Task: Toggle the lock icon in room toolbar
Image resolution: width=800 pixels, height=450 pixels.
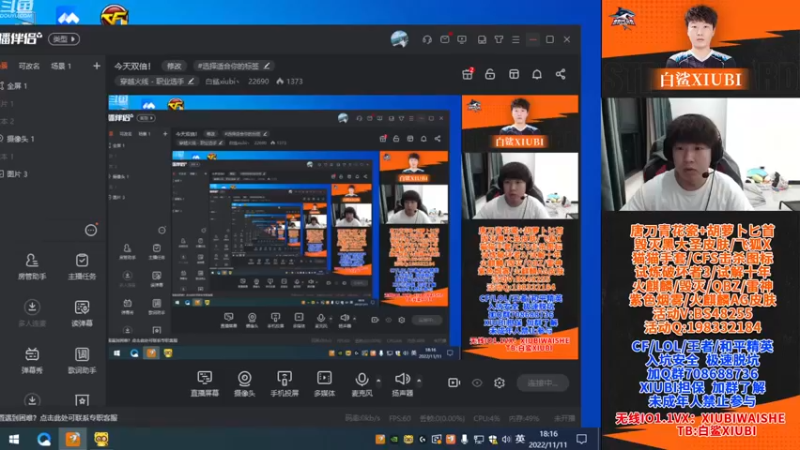Action: (490, 74)
